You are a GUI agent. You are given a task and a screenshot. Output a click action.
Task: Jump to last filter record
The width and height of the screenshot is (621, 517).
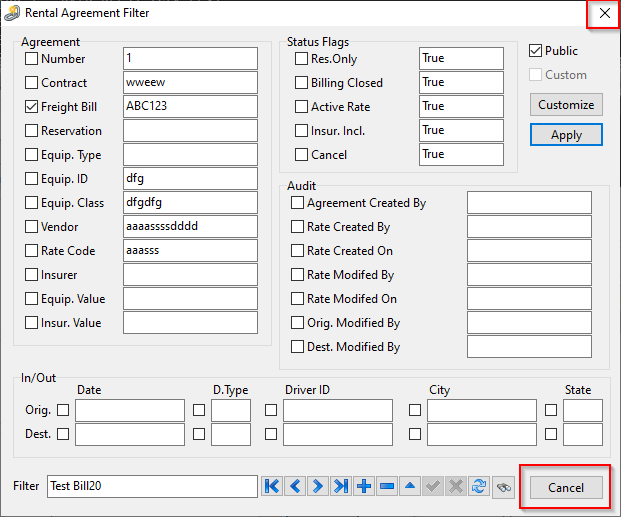click(341, 486)
